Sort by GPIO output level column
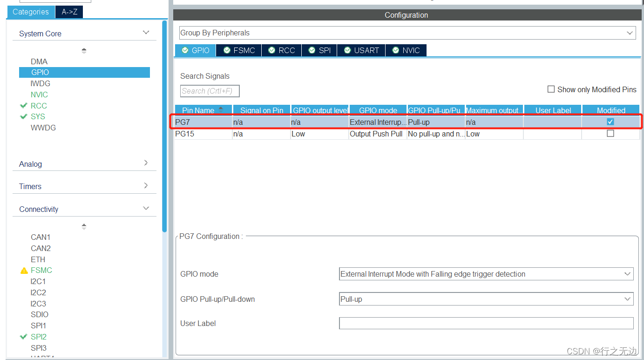This screenshot has height=360, width=644. point(320,110)
